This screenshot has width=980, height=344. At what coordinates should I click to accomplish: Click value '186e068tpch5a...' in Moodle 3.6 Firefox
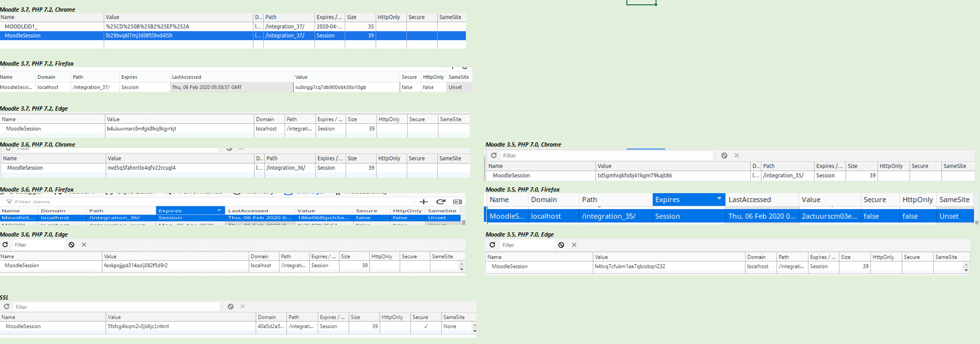[x=323, y=218]
